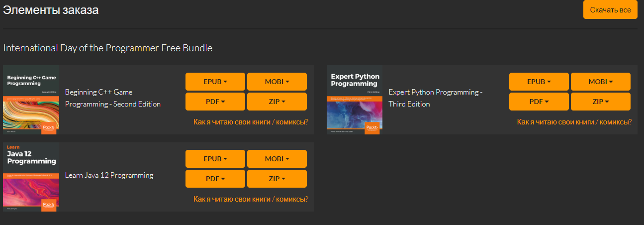Screen dimensions: 644x225
Task: Select the Expert Python Programming cover thumbnail
Action: coord(355,100)
